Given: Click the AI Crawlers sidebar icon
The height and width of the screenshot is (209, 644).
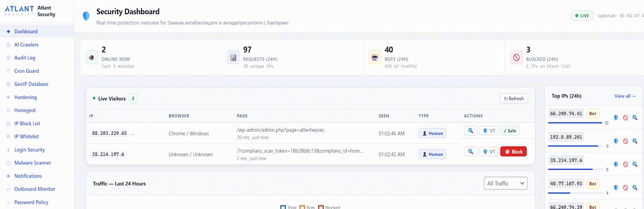Looking at the screenshot, I should click(x=8, y=45).
